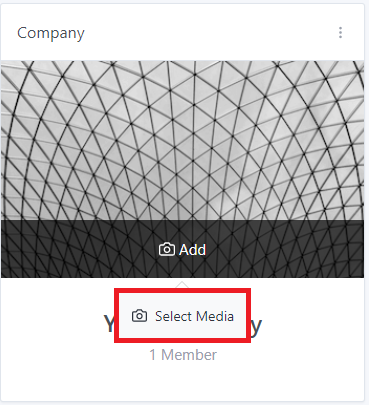Click the popup's small pointer arrow
Viewport: 369px width, 405px height.
(182, 284)
